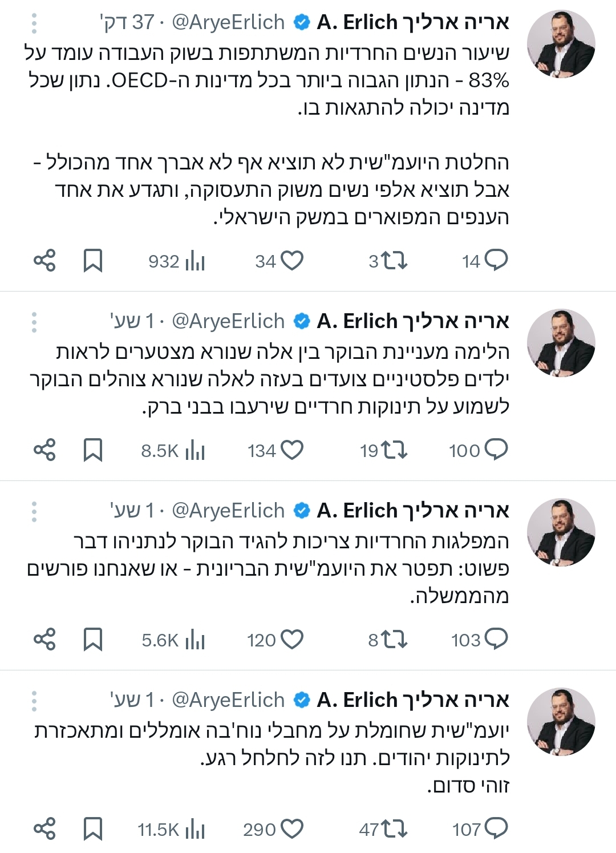Open @AryeErlich handle on the top tweet
This screenshot has width=616, height=853.
[x=228, y=22]
